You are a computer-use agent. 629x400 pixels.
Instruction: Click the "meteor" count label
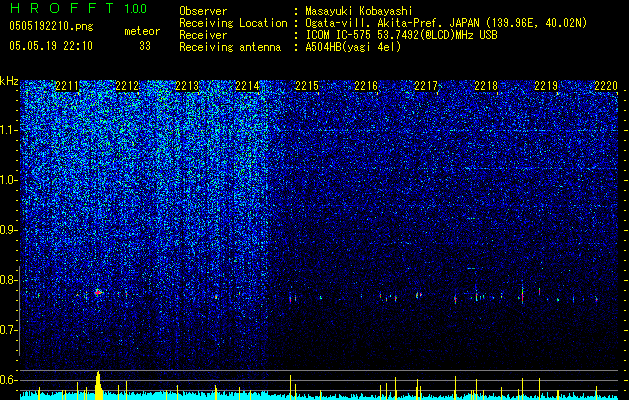tap(142, 31)
